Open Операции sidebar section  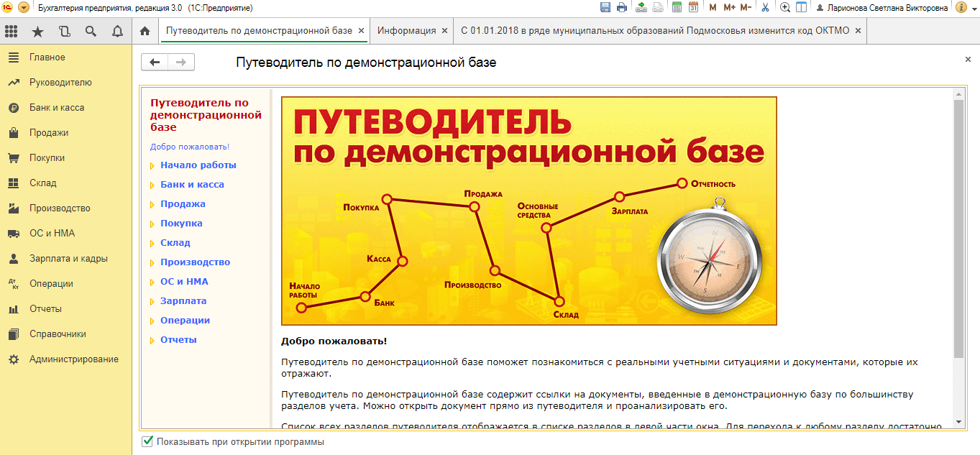pos(51,284)
